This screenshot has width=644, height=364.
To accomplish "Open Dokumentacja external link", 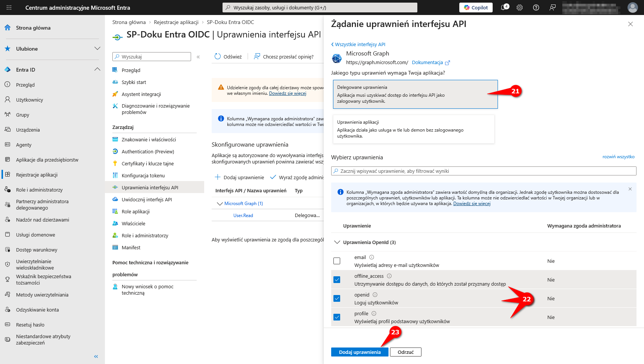I will pos(431,63).
